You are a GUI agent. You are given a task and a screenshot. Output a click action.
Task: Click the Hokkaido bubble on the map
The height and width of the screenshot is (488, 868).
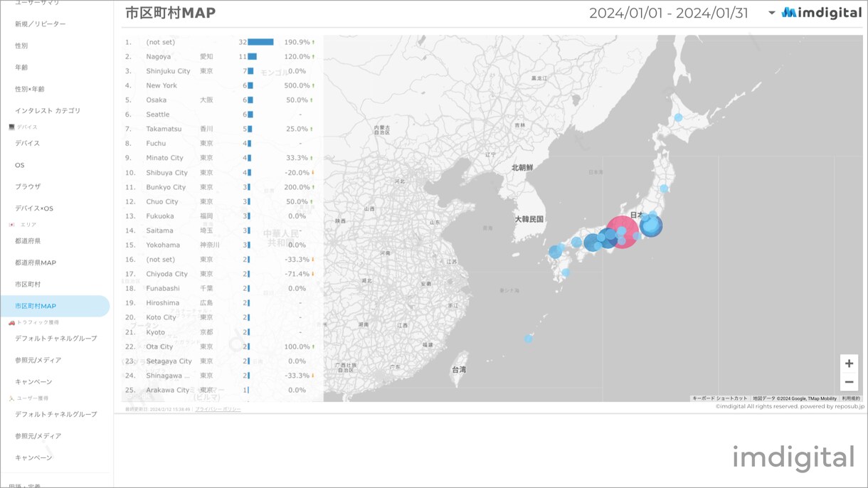(x=679, y=117)
